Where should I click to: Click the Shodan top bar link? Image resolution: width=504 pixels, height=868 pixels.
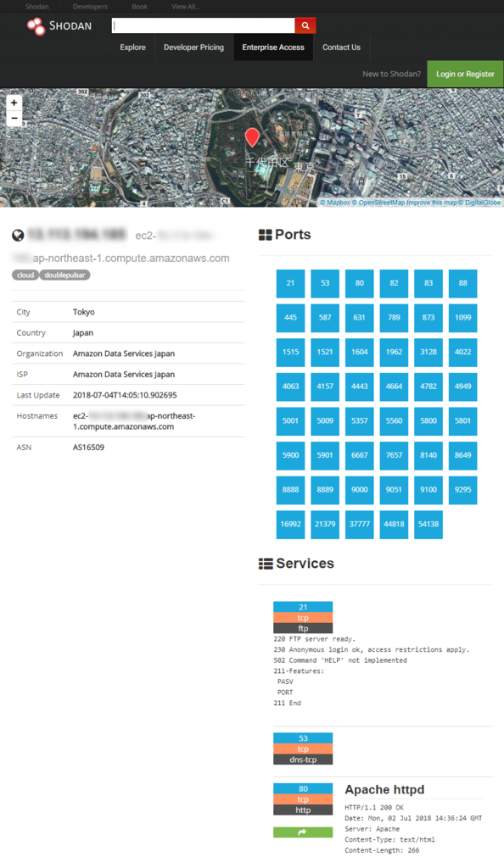(x=37, y=7)
